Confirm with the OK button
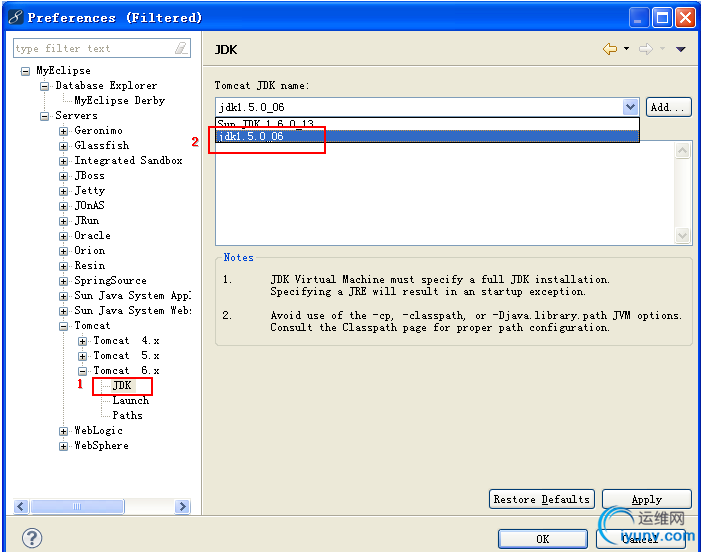The image size is (701, 552). click(x=543, y=539)
